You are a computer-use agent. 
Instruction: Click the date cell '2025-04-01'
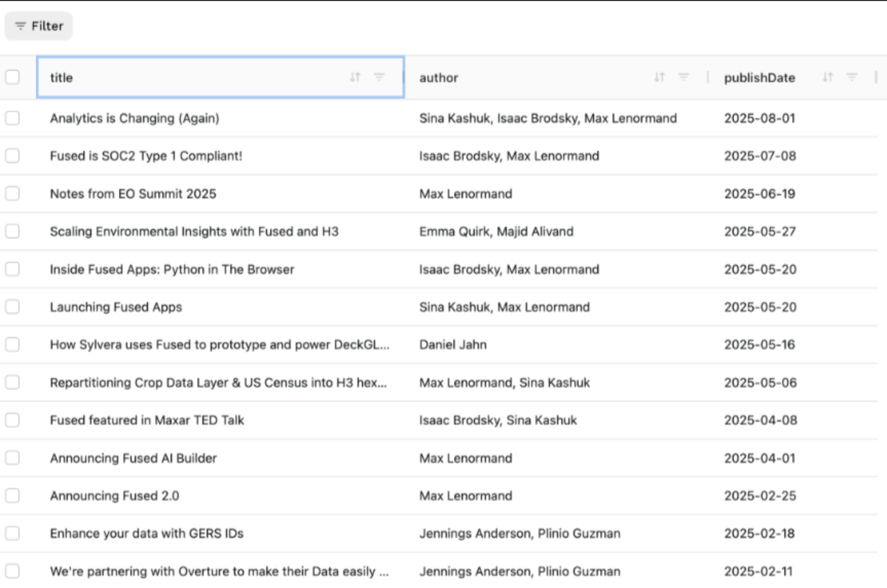(760, 458)
